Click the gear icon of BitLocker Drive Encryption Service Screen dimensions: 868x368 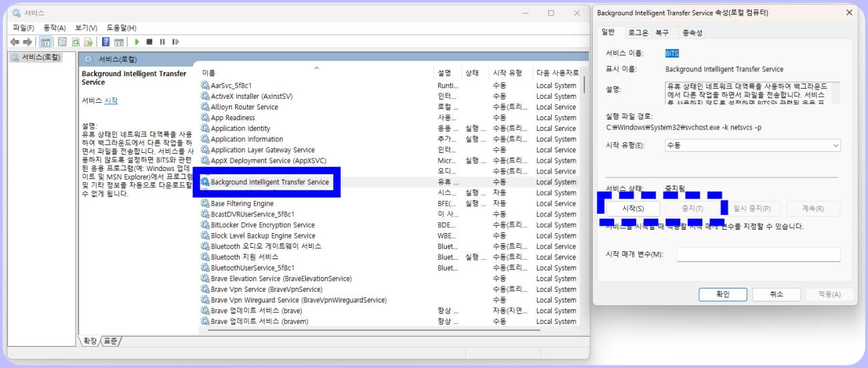click(205, 224)
